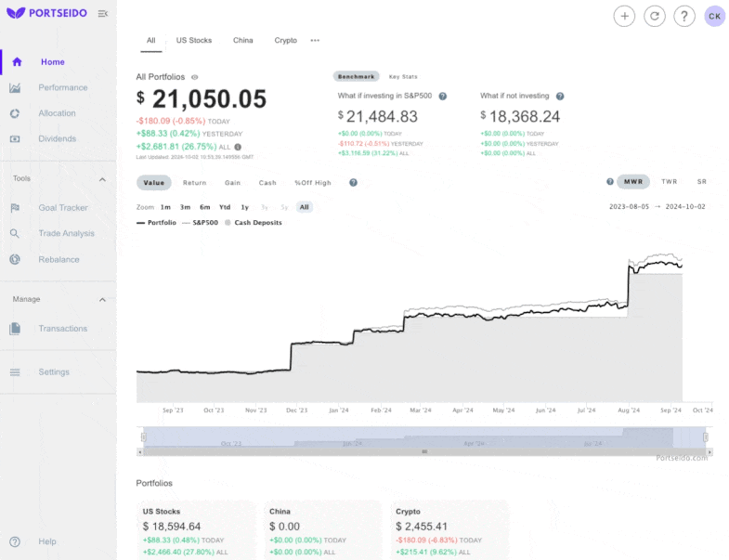Toggle the Benchmark view pill
Viewport: 729px width, 560px height.
click(x=356, y=76)
